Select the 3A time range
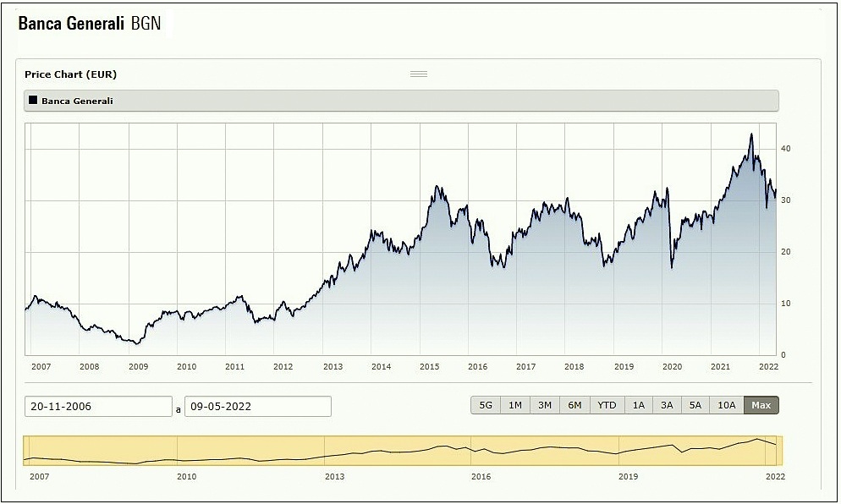841x504 pixels. click(x=668, y=405)
